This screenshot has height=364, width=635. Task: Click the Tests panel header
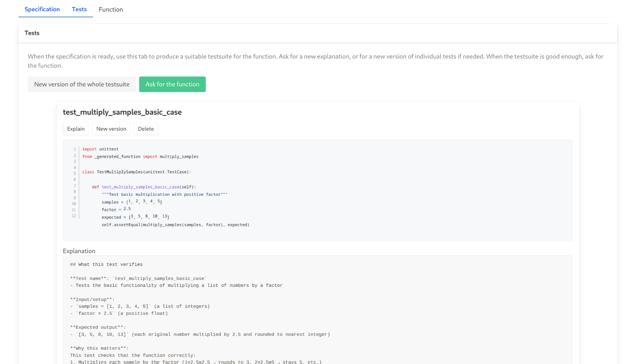click(x=32, y=33)
